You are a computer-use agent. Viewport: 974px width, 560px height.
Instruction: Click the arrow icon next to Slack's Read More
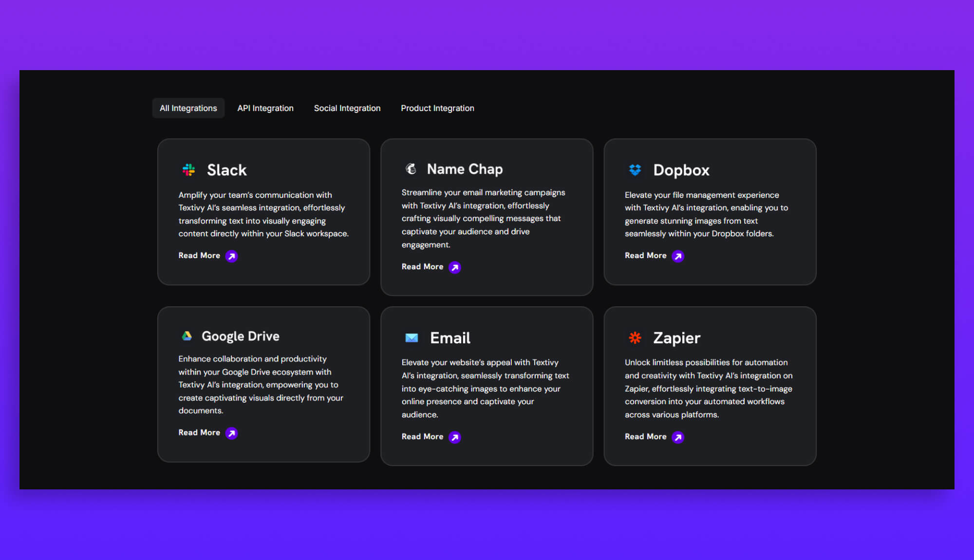(x=232, y=256)
